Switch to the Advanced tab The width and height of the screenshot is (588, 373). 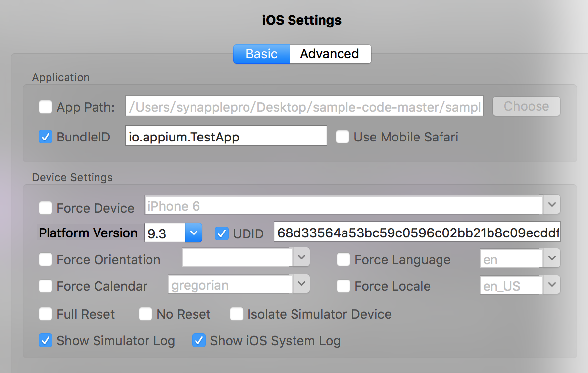(x=330, y=54)
